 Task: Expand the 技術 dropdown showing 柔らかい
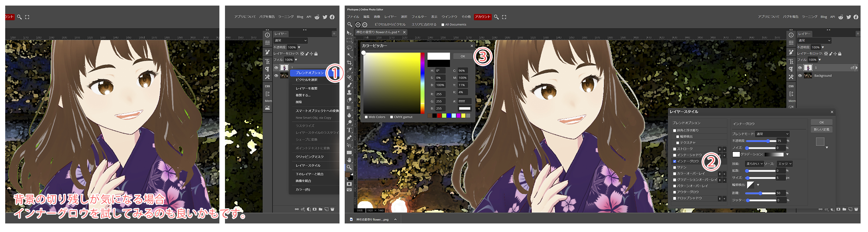(x=754, y=164)
